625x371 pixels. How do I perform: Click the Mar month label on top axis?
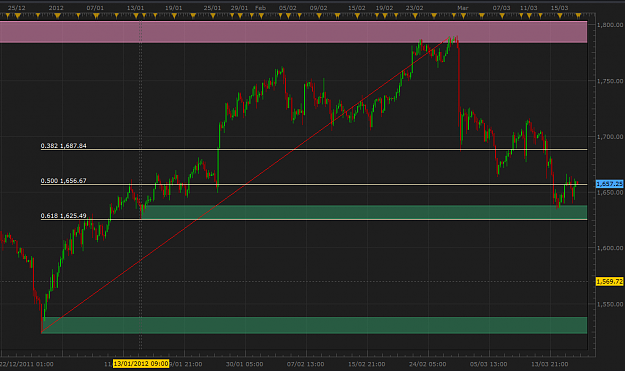pyautogui.click(x=463, y=8)
